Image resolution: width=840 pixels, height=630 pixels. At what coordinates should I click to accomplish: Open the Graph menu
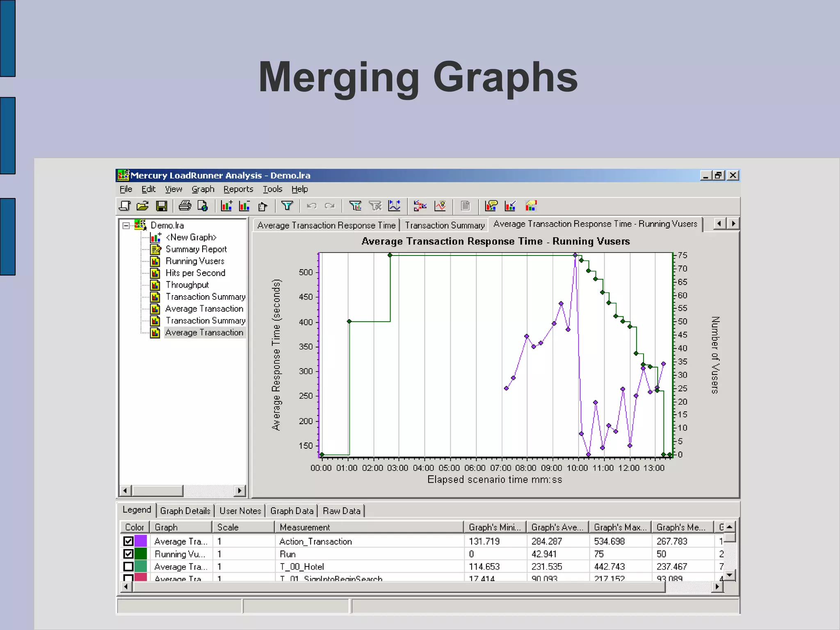tap(203, 189)
